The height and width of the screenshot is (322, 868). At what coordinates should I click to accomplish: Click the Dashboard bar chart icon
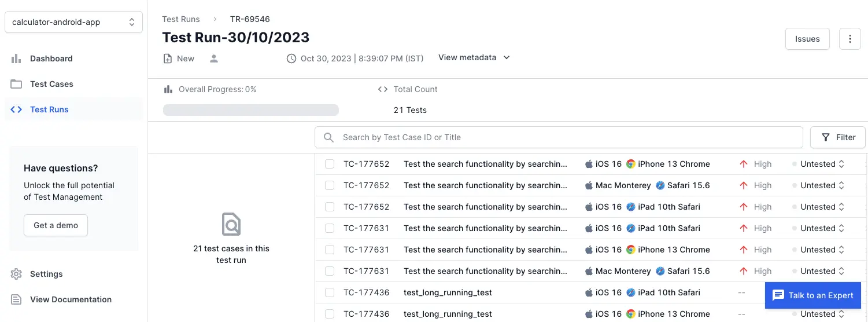pyautogui.click(x=16, y=58)
